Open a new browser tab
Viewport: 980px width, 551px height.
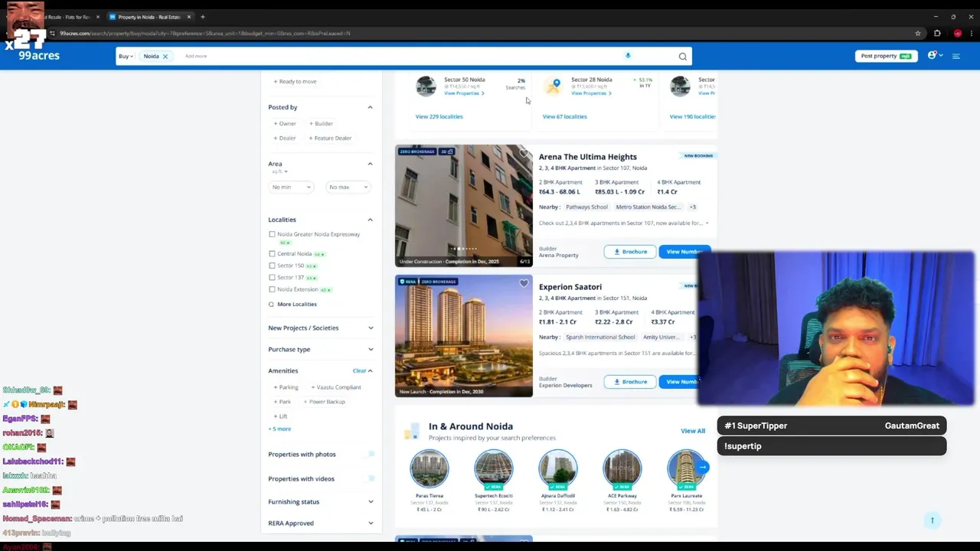pyautogui.click(x=202, y=17)
